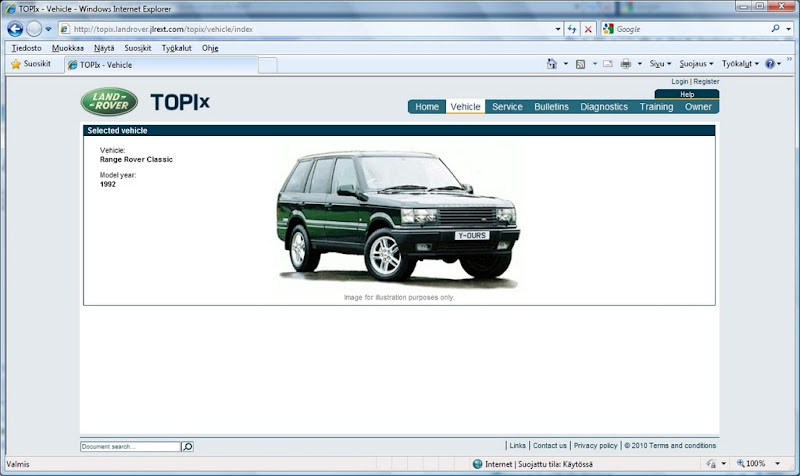The width and height of the screenshot is (800, 476).
Task: Open the Diagnostics navigation tab
Action: (x=604, y=107)
